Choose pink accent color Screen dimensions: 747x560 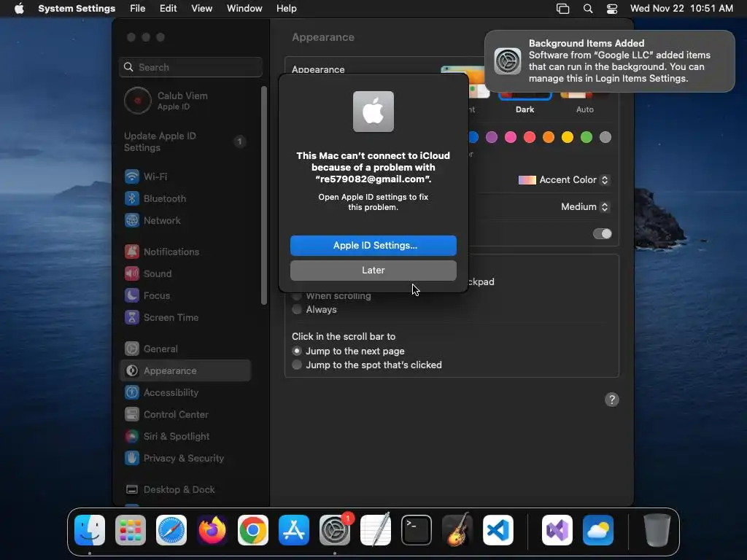[511, 138]
